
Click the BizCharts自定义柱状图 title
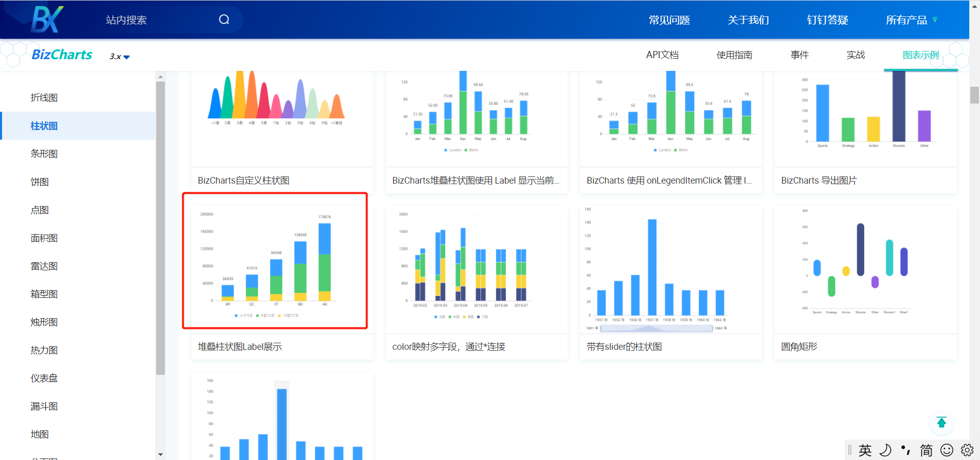click(243, 181)
